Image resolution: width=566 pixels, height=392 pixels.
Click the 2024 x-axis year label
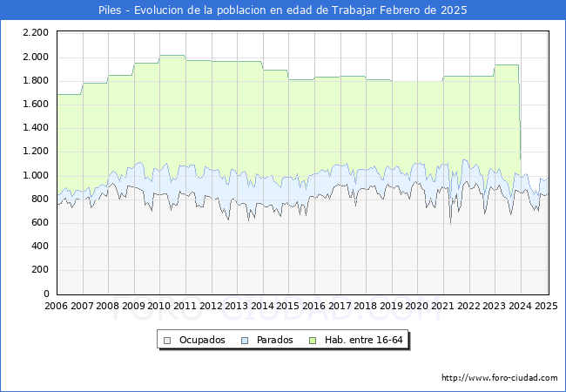tap(520, 306)
